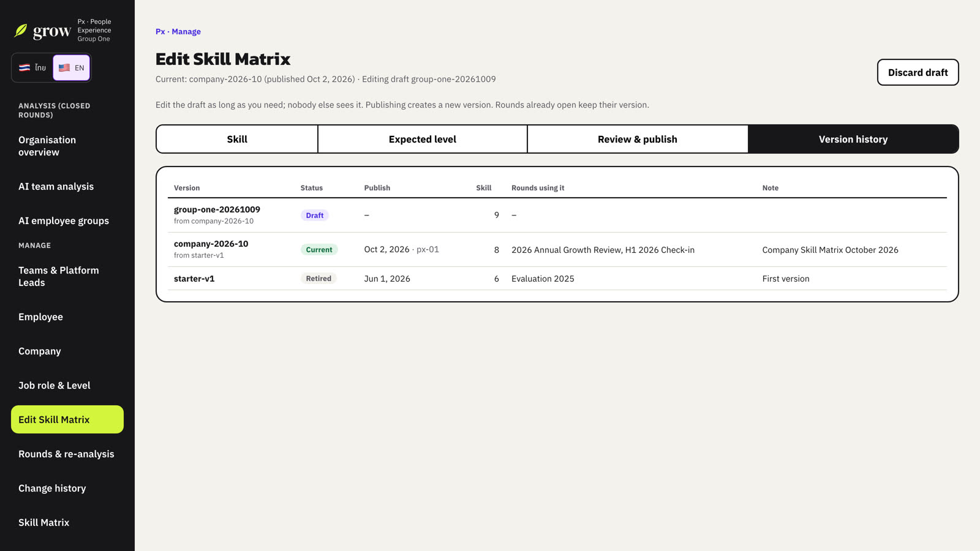The width and height of the screenshot is (980, 551).
Task: Click the Company Skill Matrix October 2026 note
Action: [x=830, y=250]
